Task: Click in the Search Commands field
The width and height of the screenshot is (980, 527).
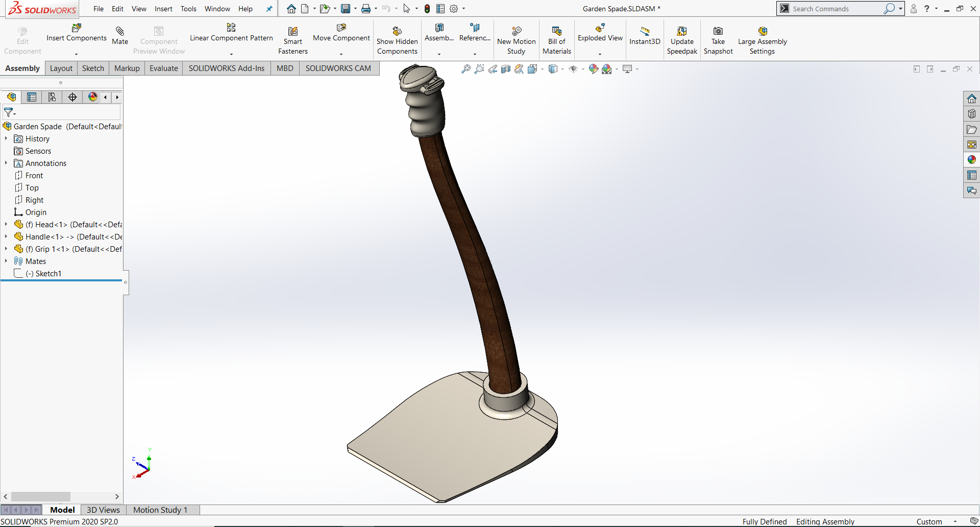Action: click(x=837, y=9)
